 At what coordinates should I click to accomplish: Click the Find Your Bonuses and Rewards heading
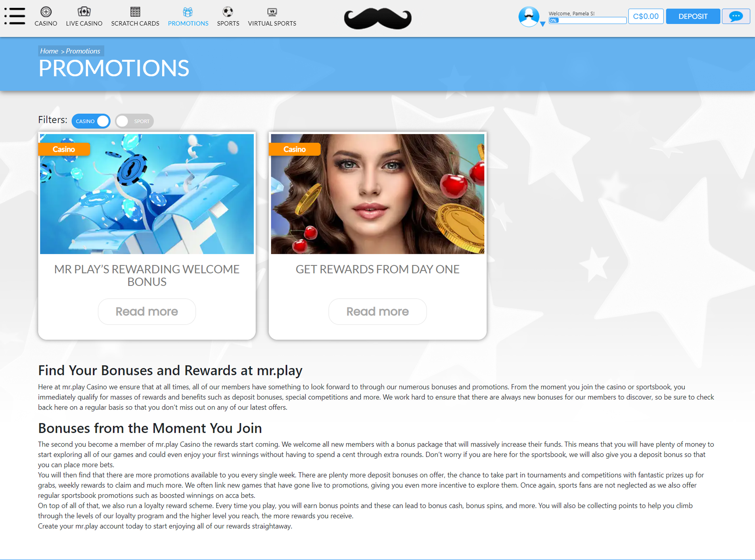pos(170,370)
